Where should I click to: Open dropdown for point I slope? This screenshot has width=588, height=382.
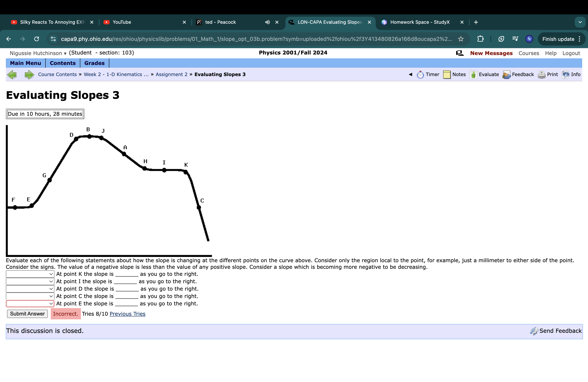click(x=30, y=281)
